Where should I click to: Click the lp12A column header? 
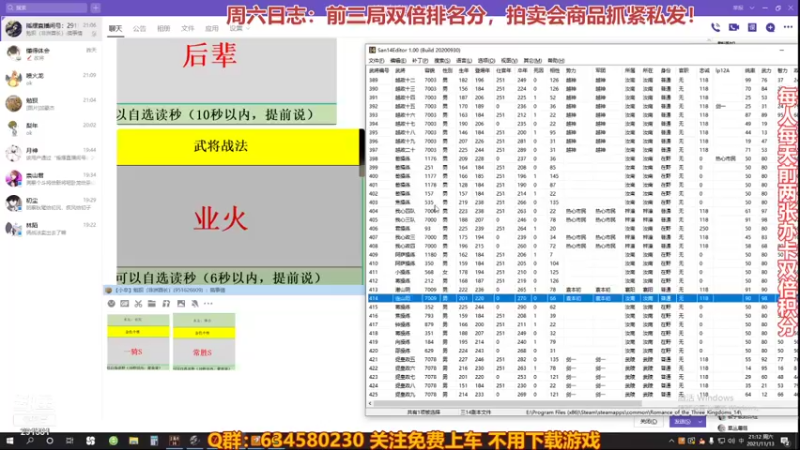point(722,70)
